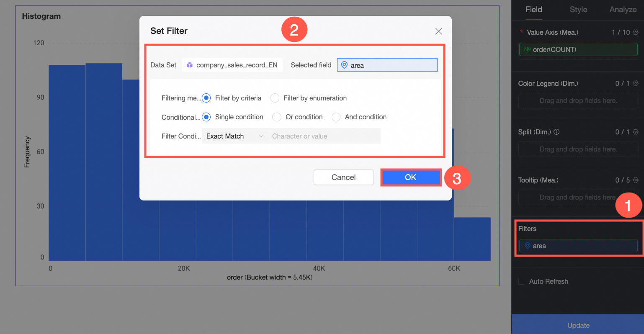
Task: Choose And condition option
Action: pyautogui.click(x=336, y=117)
